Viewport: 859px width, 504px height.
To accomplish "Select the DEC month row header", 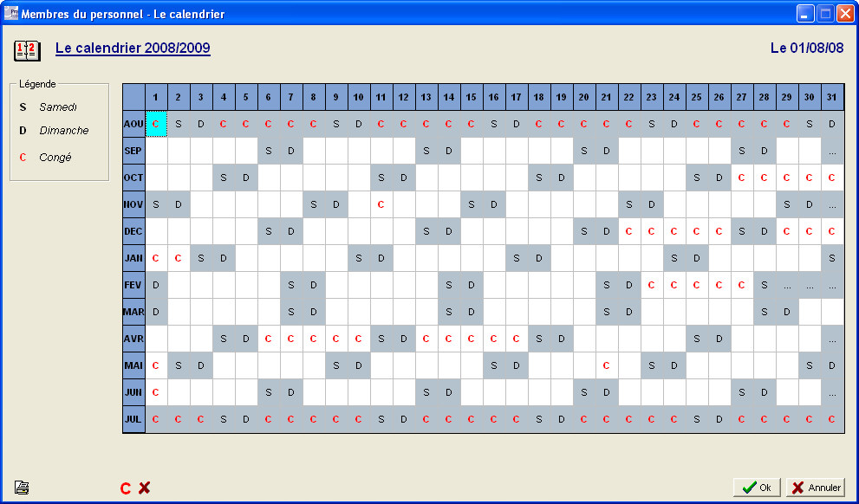I will 133,231.
